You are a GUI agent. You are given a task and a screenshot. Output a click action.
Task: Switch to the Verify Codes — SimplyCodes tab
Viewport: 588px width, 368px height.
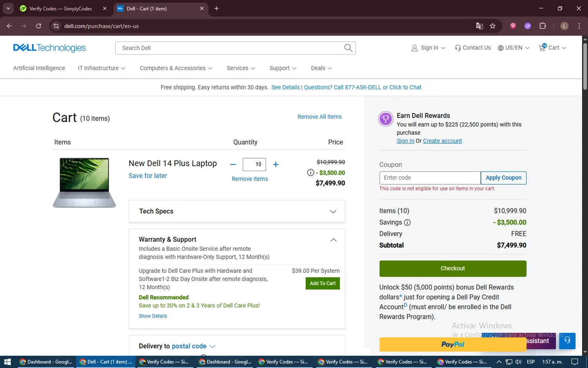(61, 9)
